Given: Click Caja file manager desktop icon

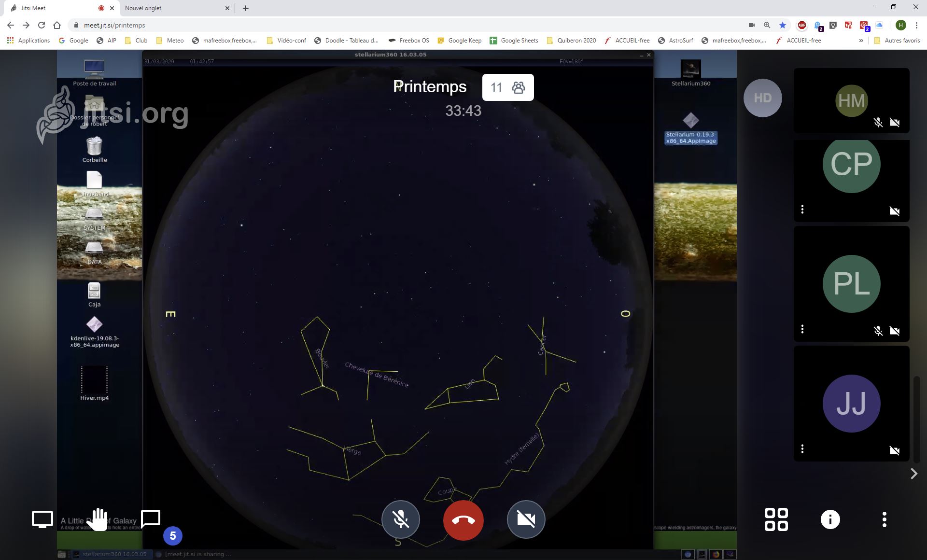Looking at the screenshot, I should [x=94, y=294].
